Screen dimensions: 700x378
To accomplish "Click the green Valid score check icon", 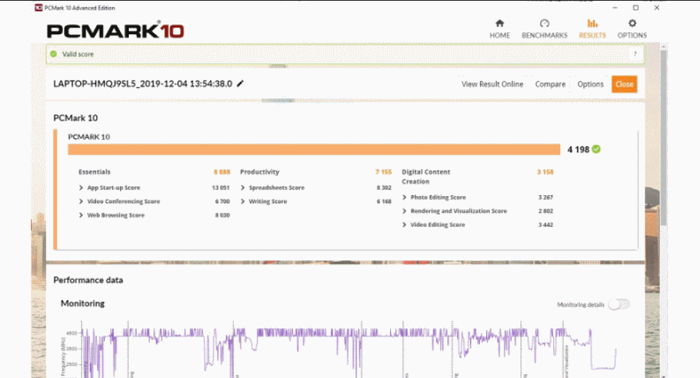I will point(54,54).
